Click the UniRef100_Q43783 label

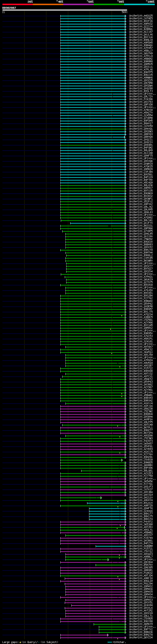(141, 102)
